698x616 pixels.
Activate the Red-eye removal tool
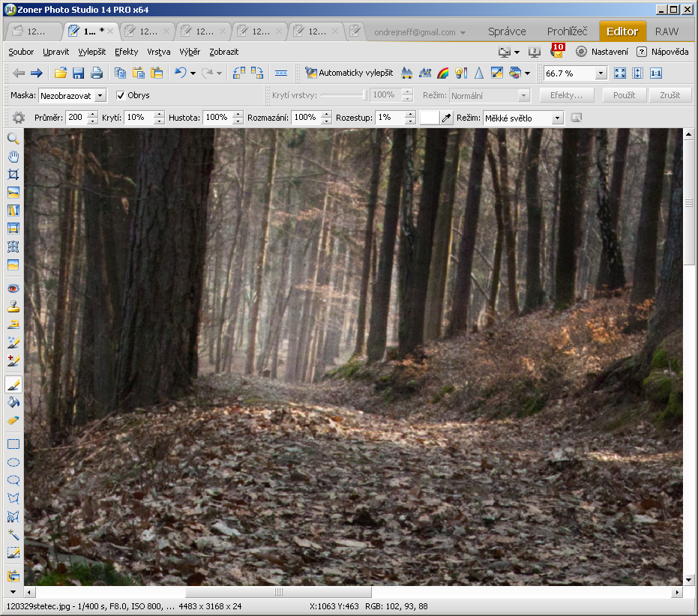click(13, 289)
